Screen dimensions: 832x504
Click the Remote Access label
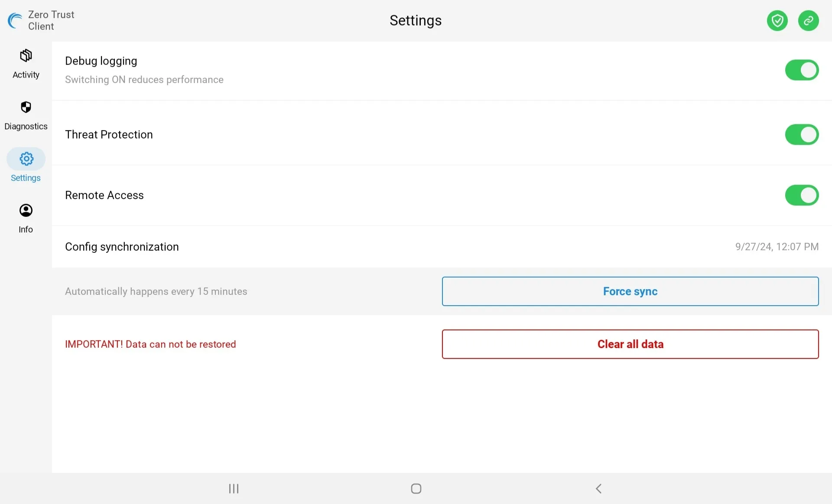tap(104, 195)
